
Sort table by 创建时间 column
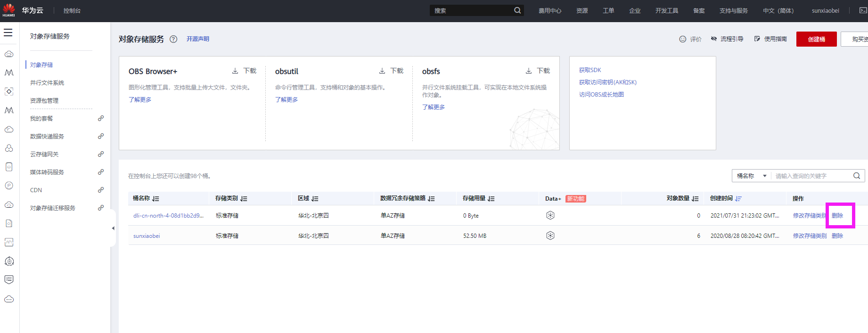(738, 199)
